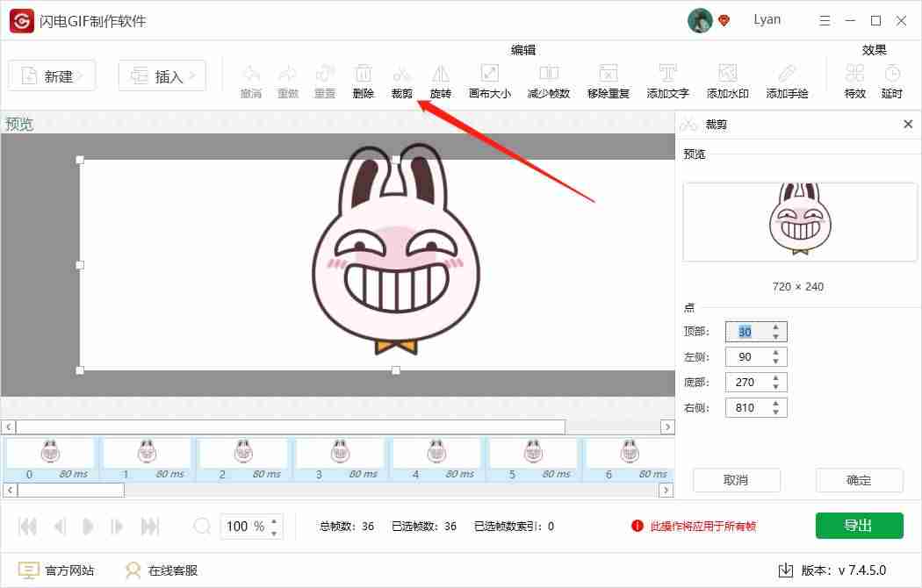Increase zoom percentage with up arrow
The image size is (922, 588).
click(274, 520)
